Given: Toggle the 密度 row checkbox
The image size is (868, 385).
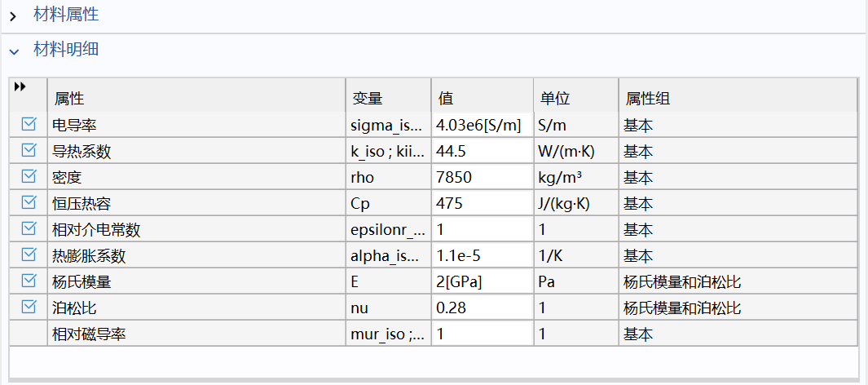Looking at the screenshot, I should coord(29,176).
